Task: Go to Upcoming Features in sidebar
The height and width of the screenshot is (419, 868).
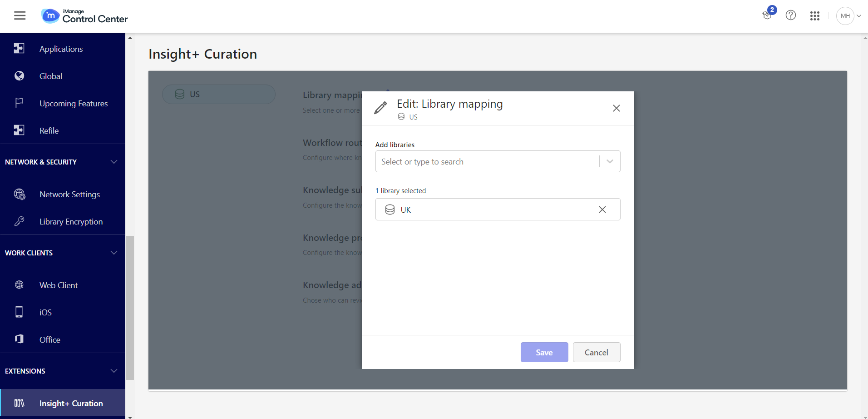Action: tap(73, 104)
